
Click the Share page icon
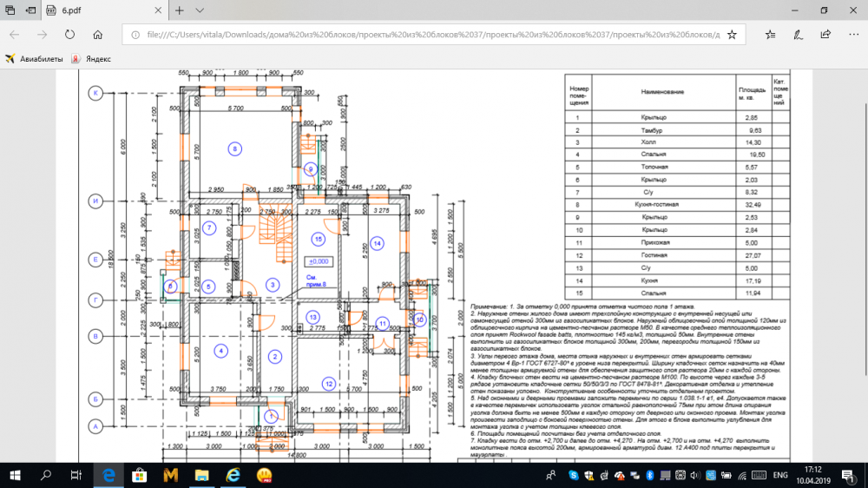pos(823,35)
